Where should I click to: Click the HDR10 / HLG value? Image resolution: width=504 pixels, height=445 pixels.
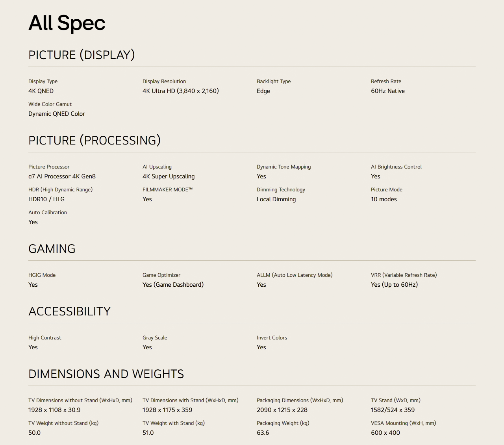point(46,199)
